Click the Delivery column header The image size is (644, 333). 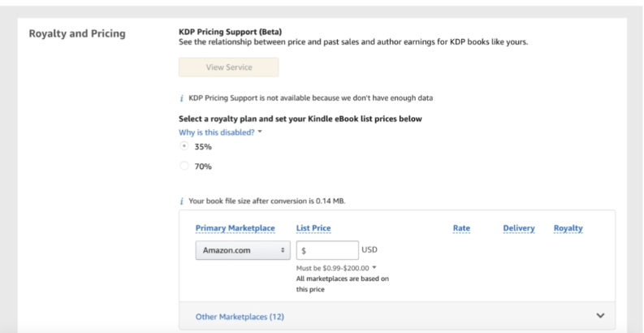click(x=518, y=228)
